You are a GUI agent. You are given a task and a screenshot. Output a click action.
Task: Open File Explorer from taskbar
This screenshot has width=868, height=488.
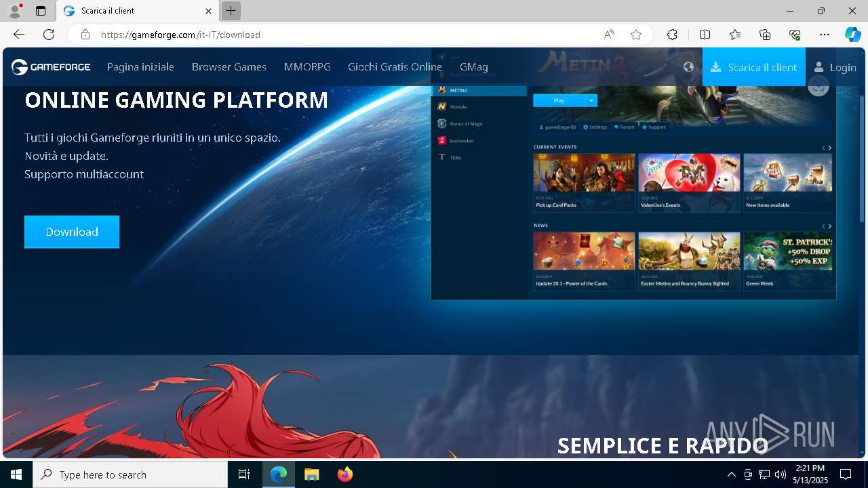point(311,474)
